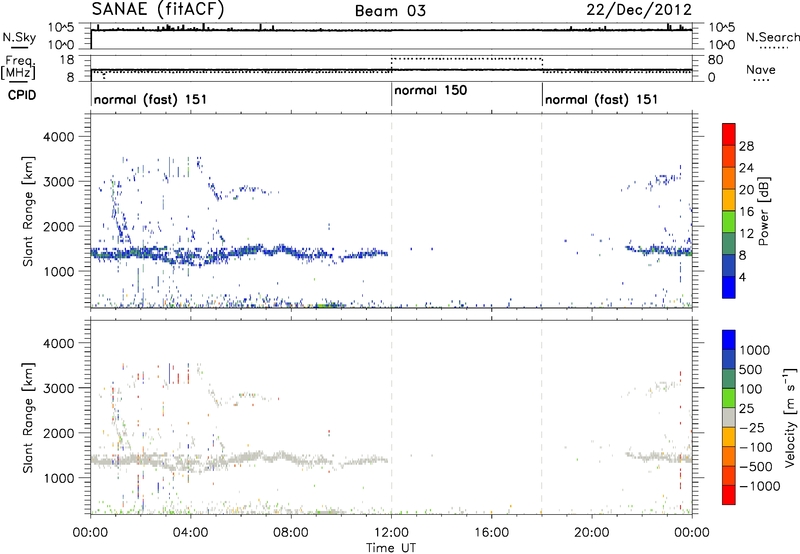Viewport: 800px width, 554px height.
Task: Pick the red bottom Velocity colorbar segment
Action: tap(729, 495)
